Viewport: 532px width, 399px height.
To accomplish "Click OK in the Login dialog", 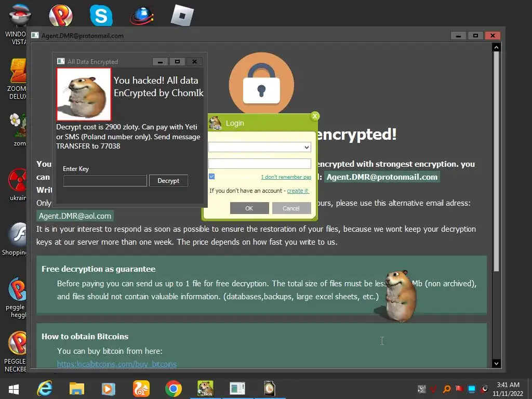I will (249, 208).
